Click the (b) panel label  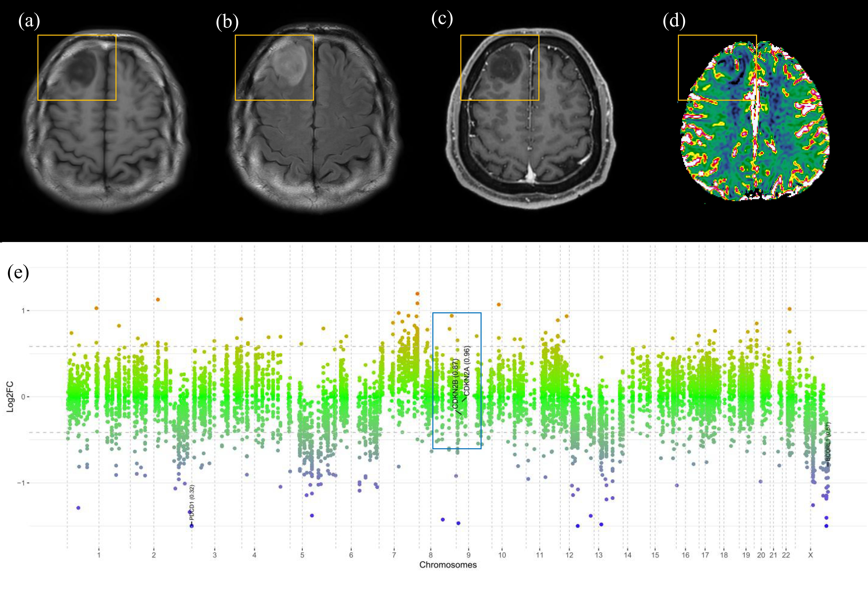227,22
